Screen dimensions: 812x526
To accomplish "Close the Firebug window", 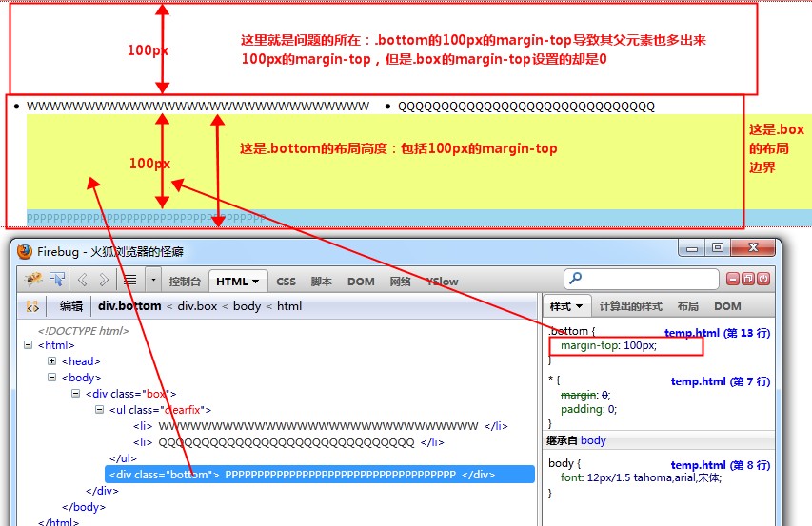I will (x=753, y=247).
